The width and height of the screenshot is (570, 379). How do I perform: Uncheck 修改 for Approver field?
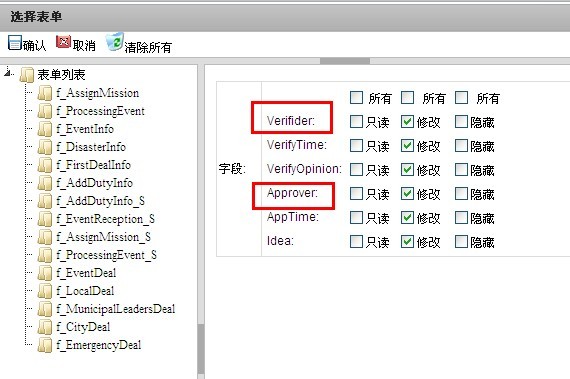click(408, 194)
